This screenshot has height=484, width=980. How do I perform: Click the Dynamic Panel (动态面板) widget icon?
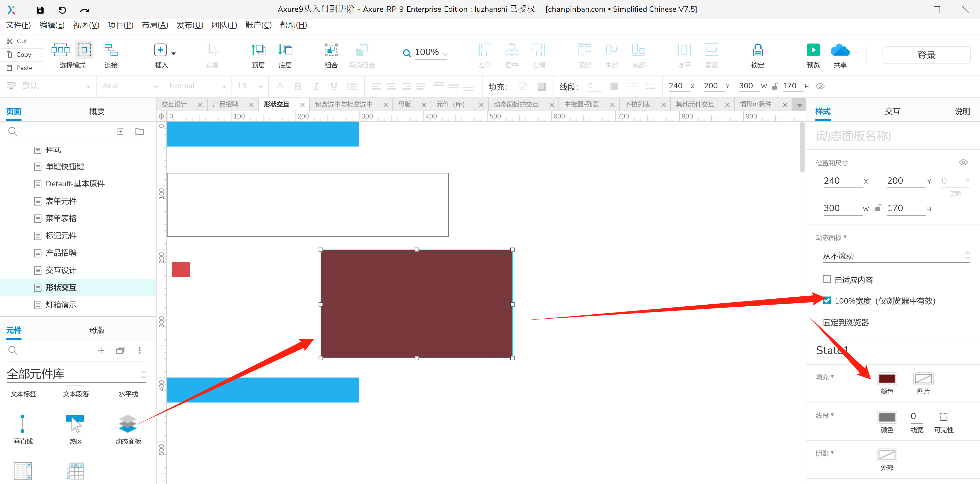click(x=128, y=424)
